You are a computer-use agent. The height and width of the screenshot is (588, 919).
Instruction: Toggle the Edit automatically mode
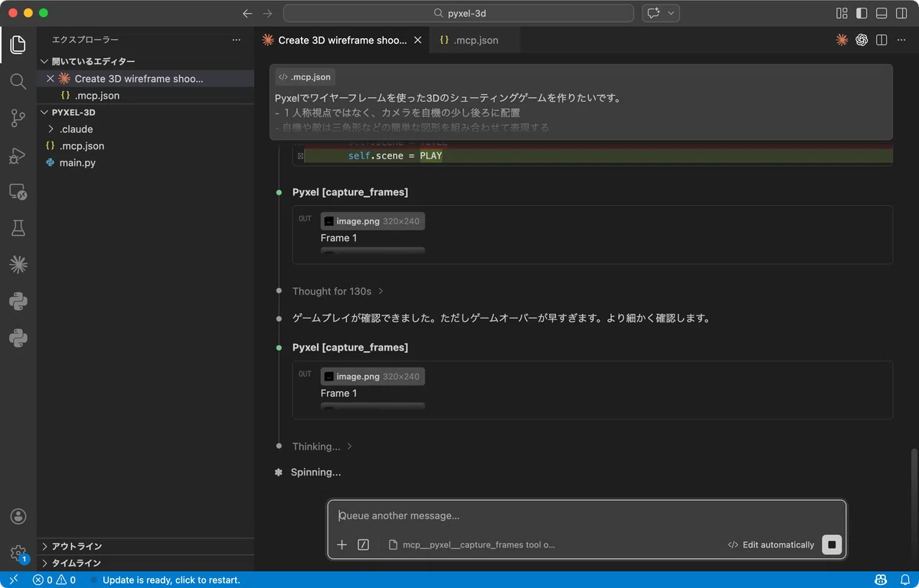point(770,544)
